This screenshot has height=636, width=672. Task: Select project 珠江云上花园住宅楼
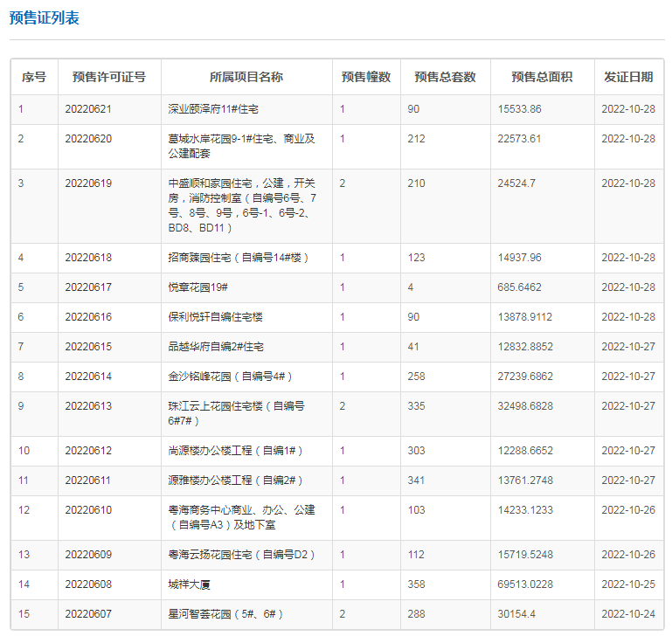tap(237, 413)
